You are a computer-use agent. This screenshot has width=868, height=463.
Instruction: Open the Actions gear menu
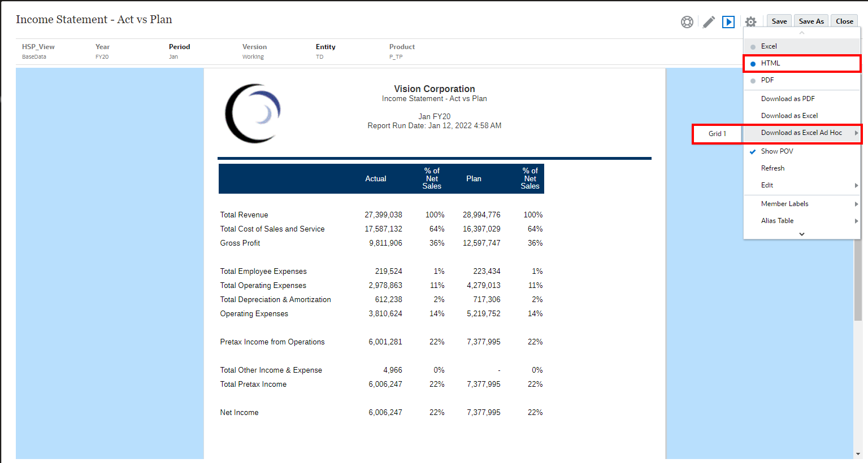pos(750,21)
